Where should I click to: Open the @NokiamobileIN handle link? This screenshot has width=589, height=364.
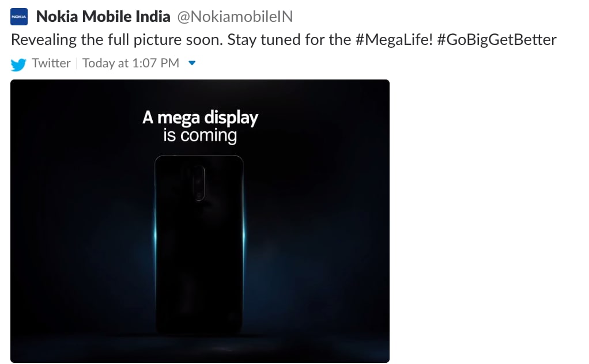click(235, 17)
